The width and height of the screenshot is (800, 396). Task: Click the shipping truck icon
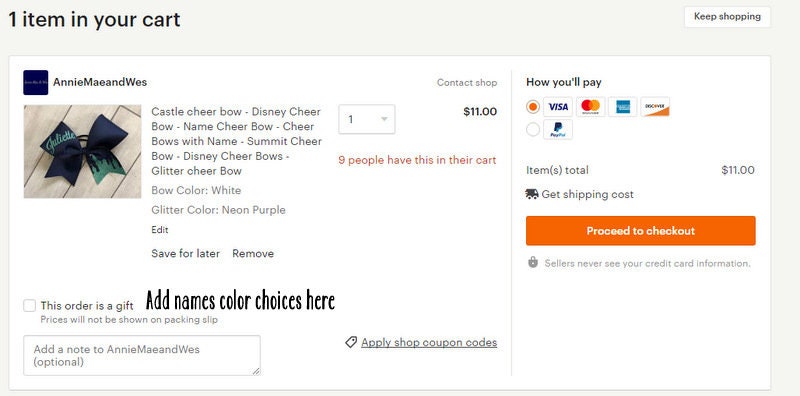(532, 194)
